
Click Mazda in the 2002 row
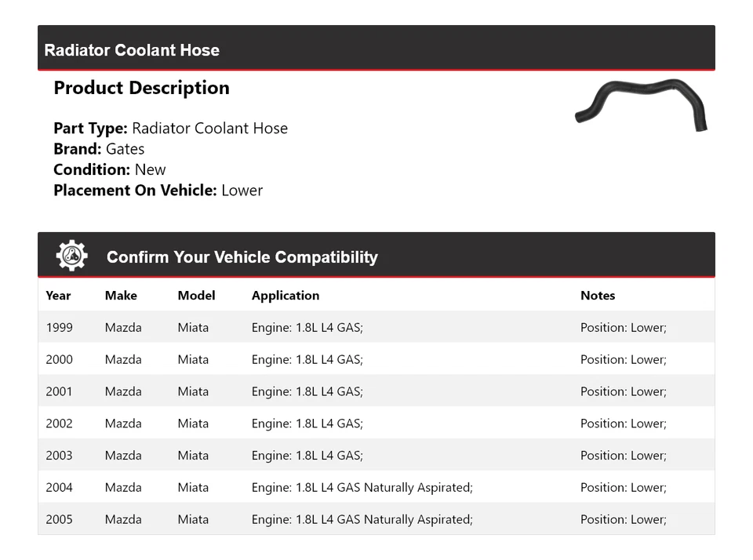point(123,424)
